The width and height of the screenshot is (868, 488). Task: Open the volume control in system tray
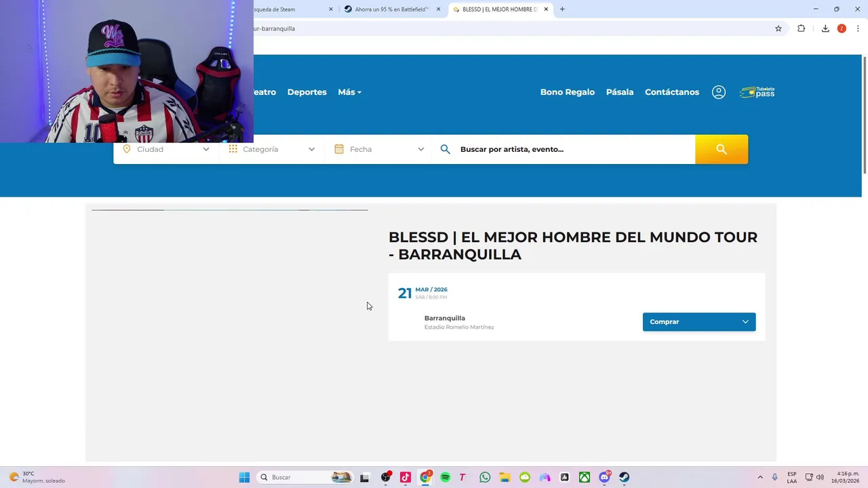[820, 477]
